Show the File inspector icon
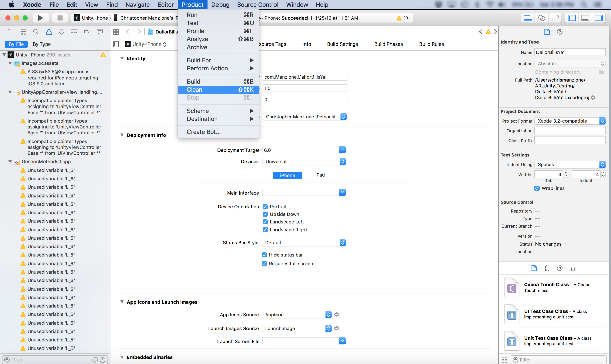 (547, 32)
